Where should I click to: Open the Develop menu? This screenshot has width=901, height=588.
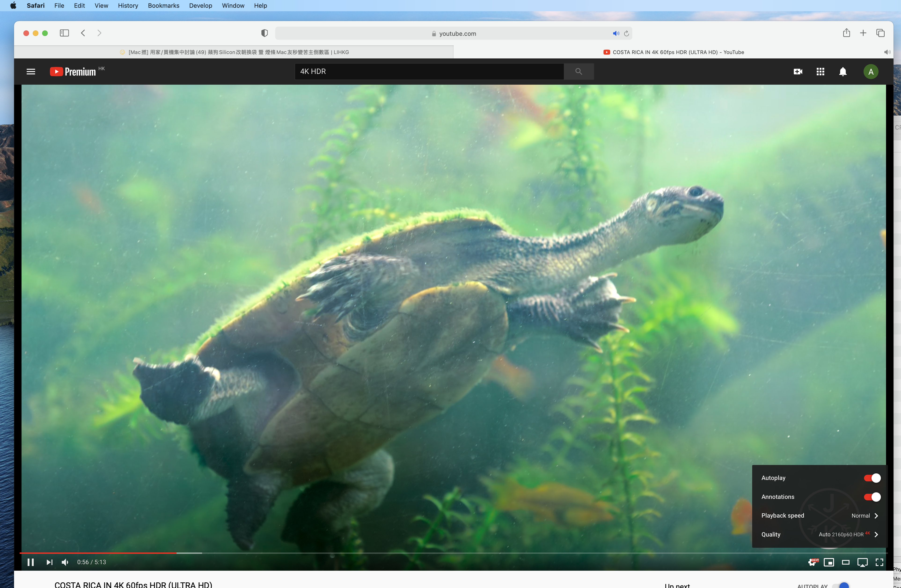pos(201,5)
